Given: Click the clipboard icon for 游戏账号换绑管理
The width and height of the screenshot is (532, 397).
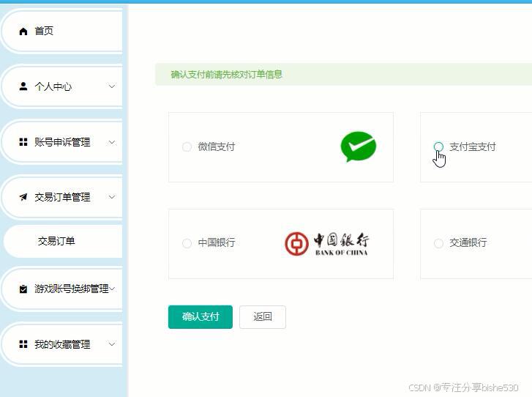Looking at the screenshot, I should click(23, 289).
